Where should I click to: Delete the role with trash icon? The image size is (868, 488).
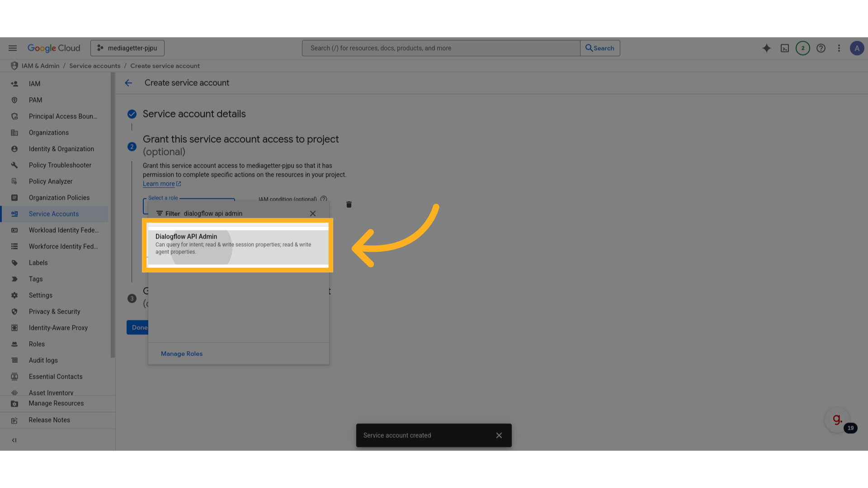pyautogui.click(x=349, y=205)
